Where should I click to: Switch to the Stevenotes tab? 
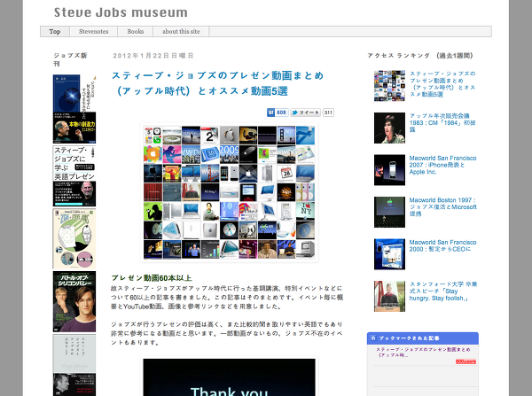94,32
